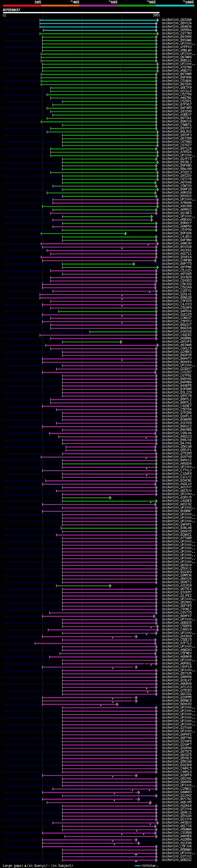
Task: Click the orange ~40% identity color segment
Action: 60,6
